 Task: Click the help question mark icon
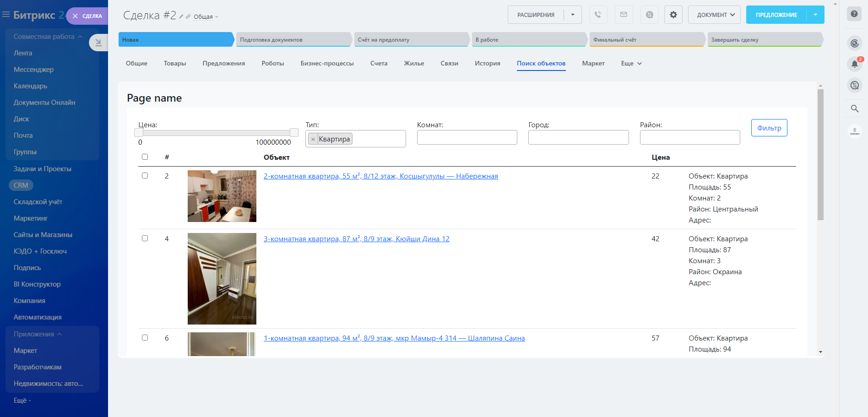click(854, 14)
